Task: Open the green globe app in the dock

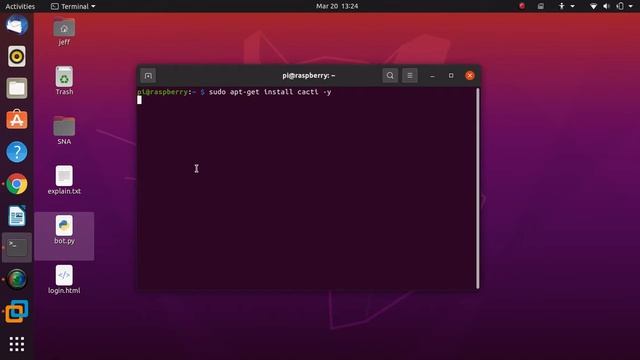Action: (x=17, y=279)
